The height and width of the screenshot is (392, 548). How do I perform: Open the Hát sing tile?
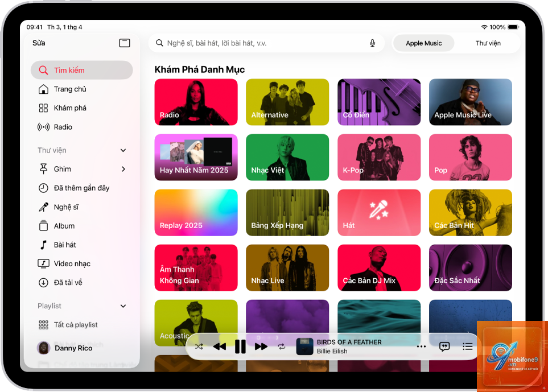click(x=379, y=212)
